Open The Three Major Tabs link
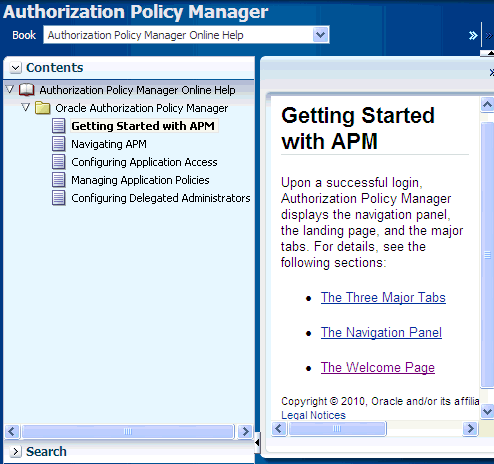 click(383, 297)
